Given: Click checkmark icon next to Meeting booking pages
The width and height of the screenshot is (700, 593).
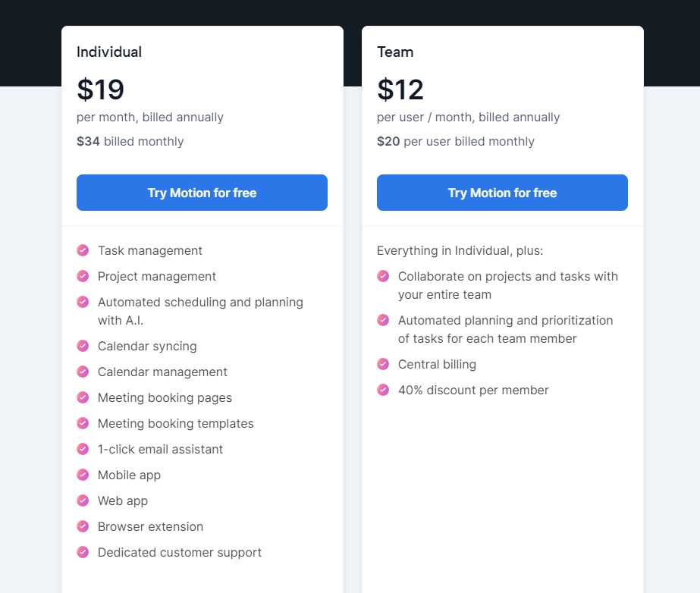Looking at the screenshot, I should (x=83, y=397).
